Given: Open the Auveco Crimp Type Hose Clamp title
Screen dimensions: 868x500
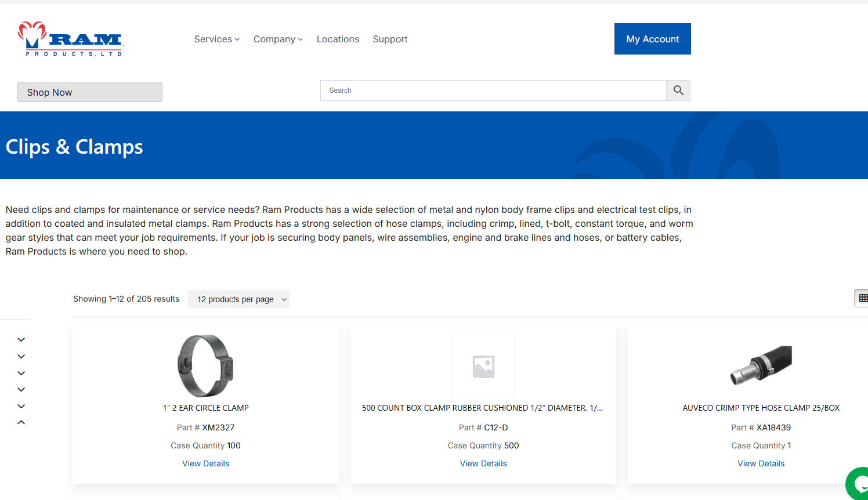Looking at the screenshot, I should [x=761, y=408].
